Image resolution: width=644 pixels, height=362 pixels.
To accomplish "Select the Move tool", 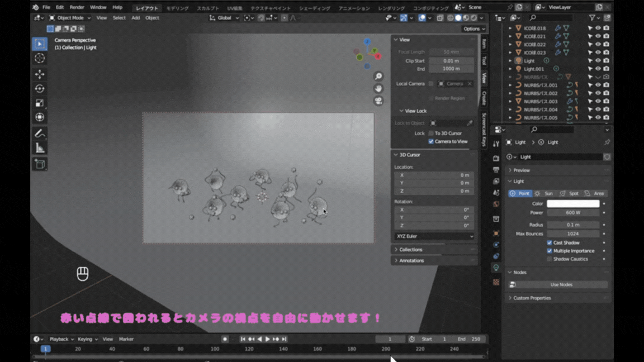I will (40, 74).
